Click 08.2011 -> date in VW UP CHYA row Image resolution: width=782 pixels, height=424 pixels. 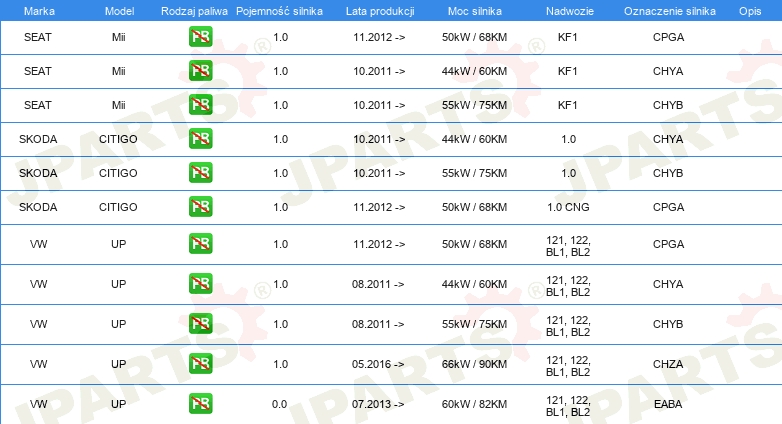click(x=378, y=284)
